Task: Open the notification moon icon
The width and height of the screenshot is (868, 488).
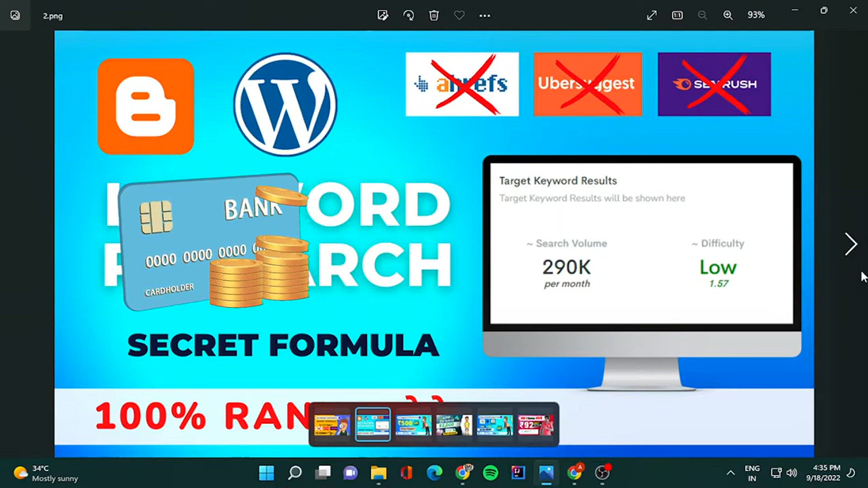Action: pos(851,473)
